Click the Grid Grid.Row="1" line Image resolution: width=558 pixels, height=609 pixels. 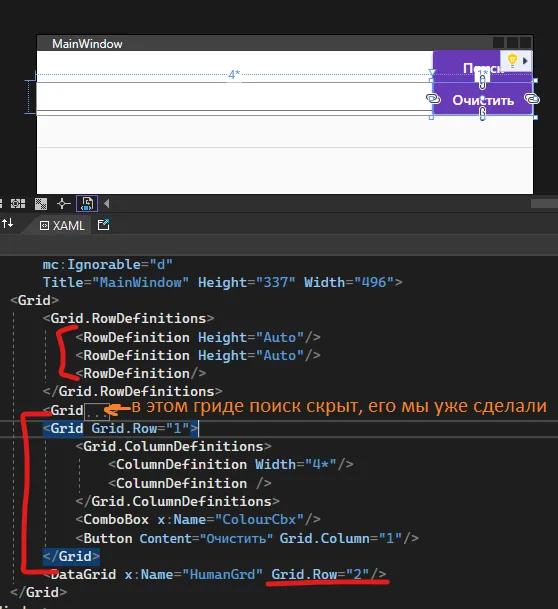(x=121, y=428)
